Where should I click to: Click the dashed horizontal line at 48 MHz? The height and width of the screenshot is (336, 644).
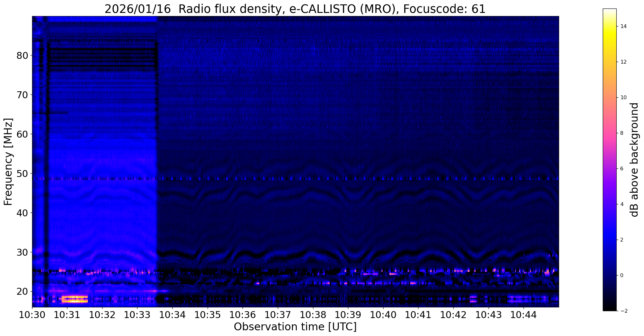[x=295, y=179]
